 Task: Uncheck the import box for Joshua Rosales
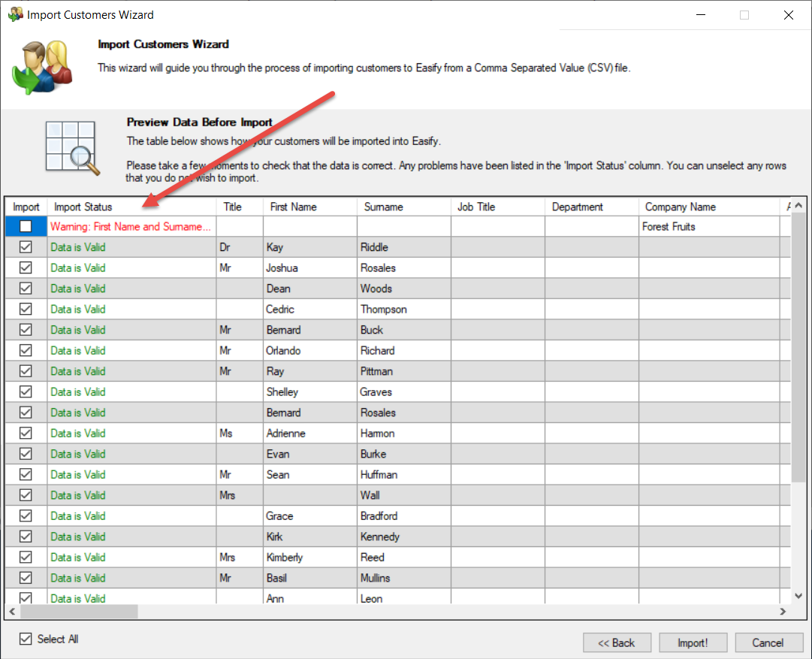coord(26,268)
